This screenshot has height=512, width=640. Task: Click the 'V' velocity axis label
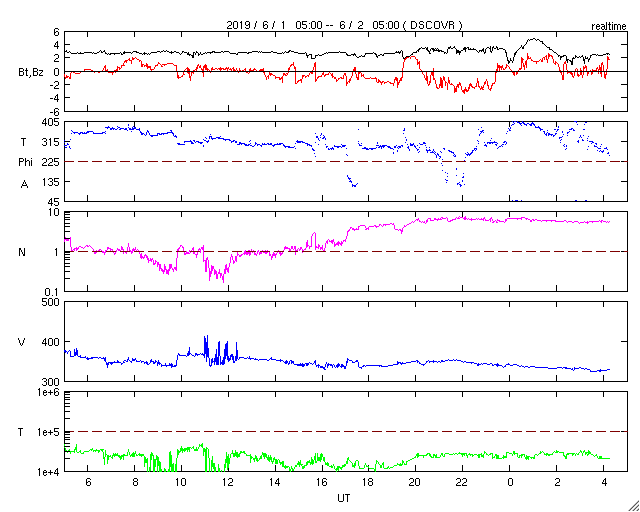pyautogui.click(x=22, y=342)
